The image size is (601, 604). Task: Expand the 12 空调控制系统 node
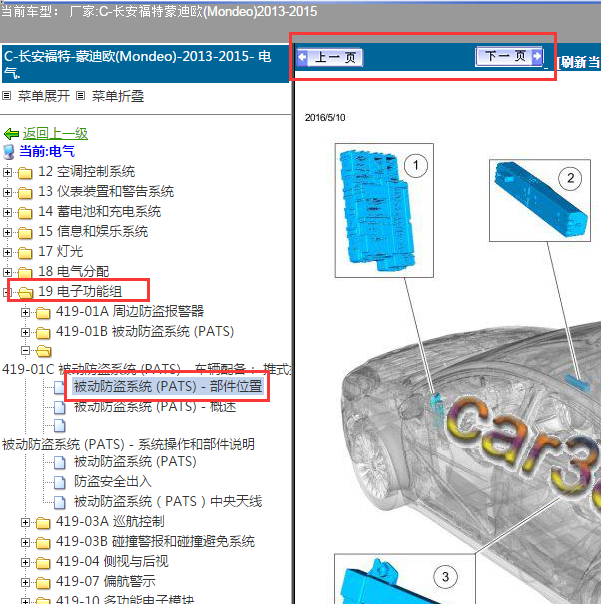[7, 172]
